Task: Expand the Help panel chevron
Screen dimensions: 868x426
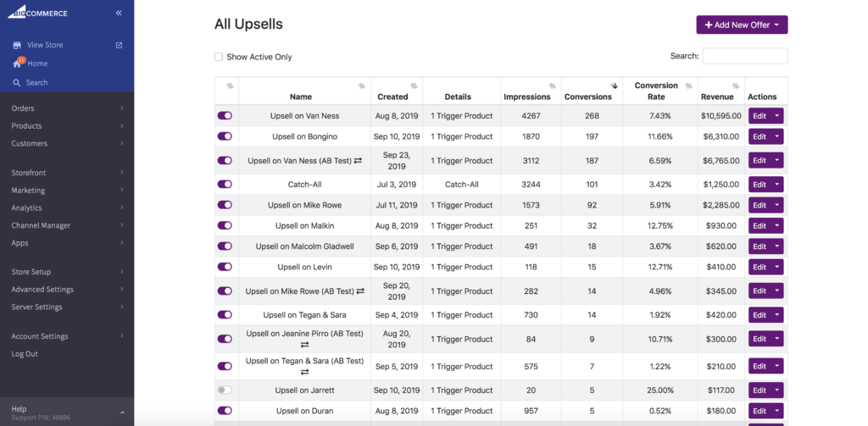Action: (122, 412)
